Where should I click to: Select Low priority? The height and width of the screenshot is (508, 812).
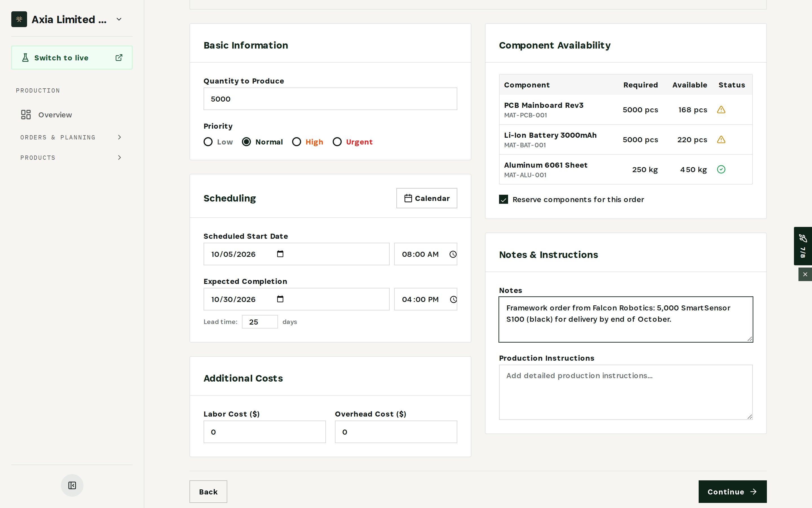208,142
